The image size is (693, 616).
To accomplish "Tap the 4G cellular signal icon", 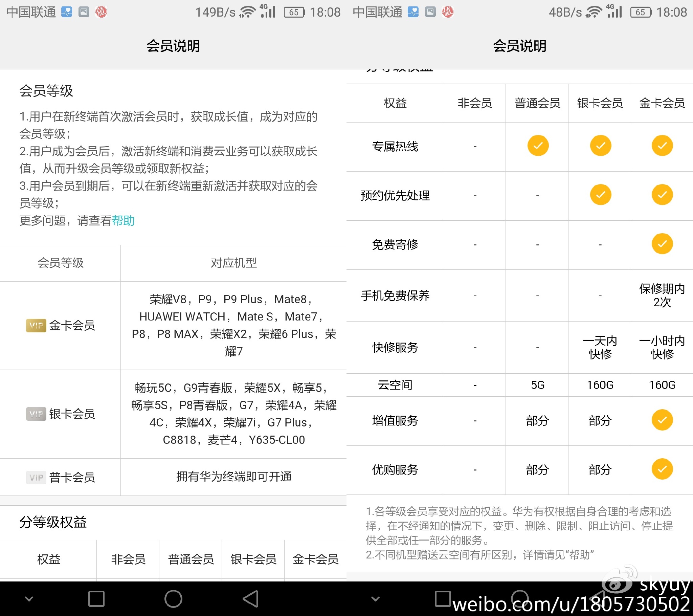I will coord(268,11).
